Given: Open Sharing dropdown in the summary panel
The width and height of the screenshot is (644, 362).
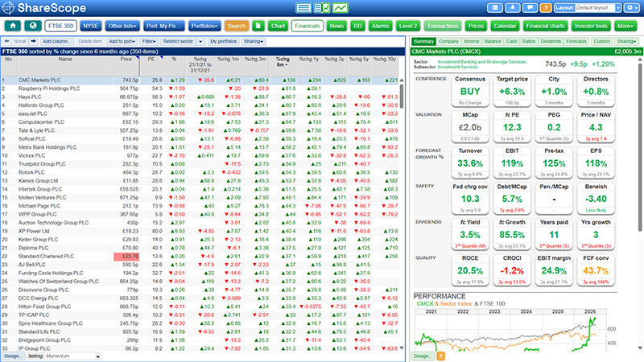Looking at the screenshot, I should [x=626, y=42].
